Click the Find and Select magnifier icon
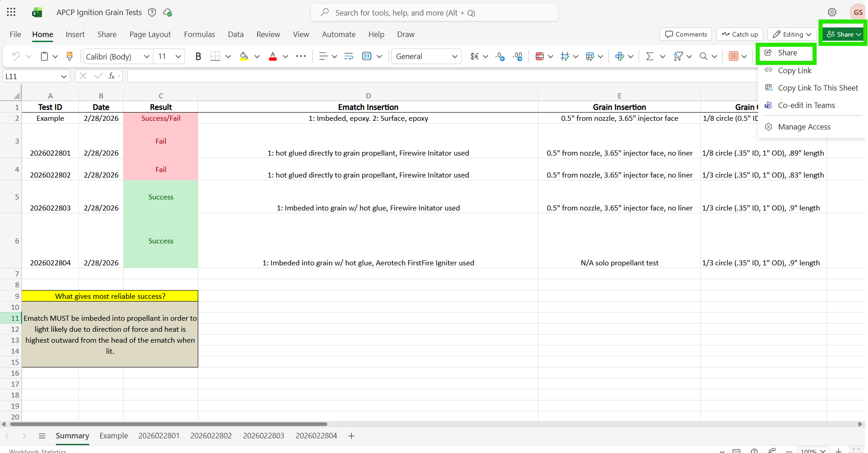 coord(704,56)
